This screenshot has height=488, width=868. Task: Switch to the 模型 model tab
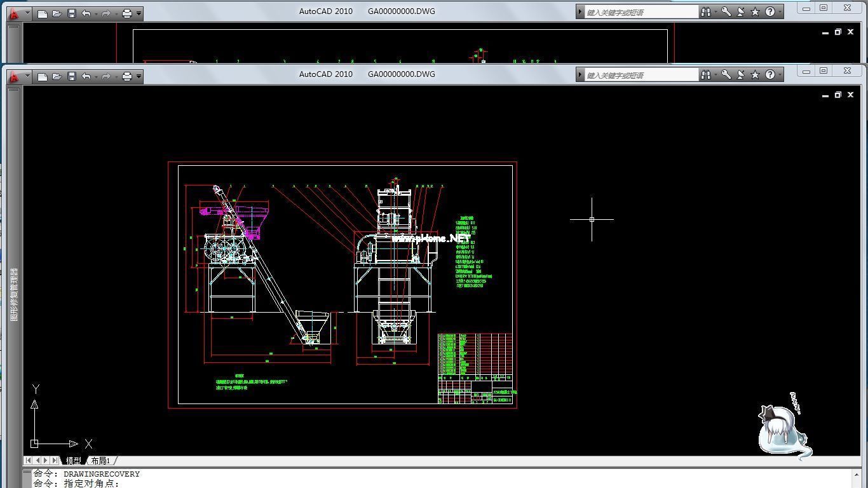click(x=74, y=461)
